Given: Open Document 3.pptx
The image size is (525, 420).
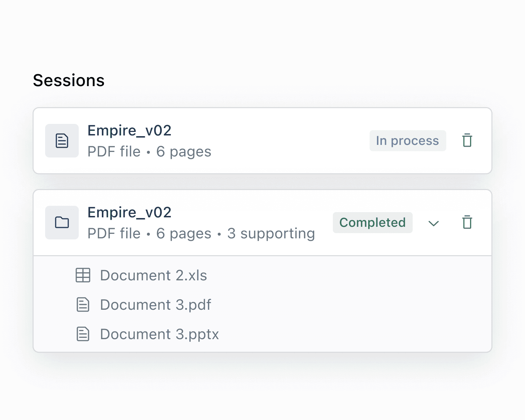Looking at the screenshot, I should click(x=159, y=334).
